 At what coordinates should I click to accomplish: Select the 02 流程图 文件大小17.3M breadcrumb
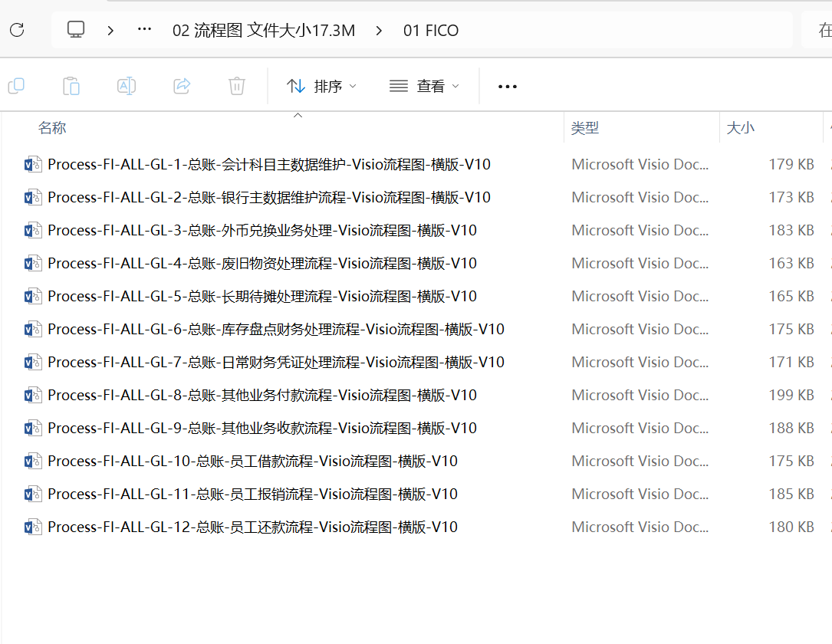pyautogui.click(x=264, y=31)
